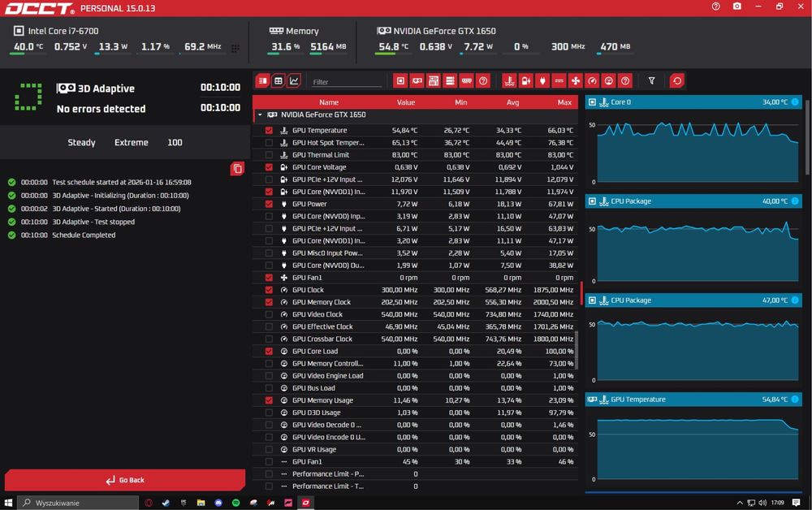Click the Wyszukiwanie taskbar search box
The height and width of the screenshot is (510, 812).
[78, 503]
